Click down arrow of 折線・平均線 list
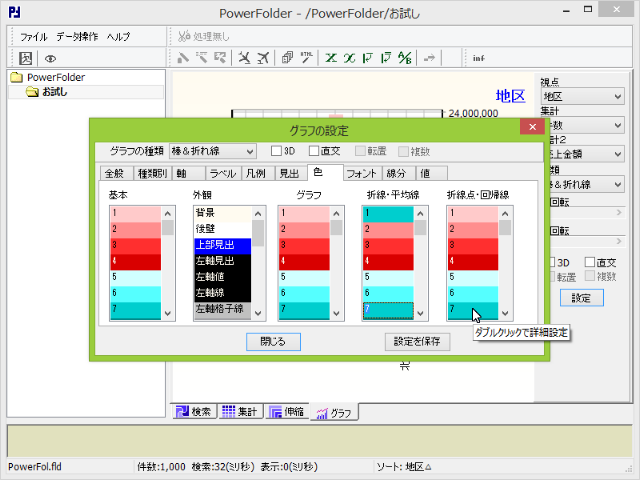The image size is (640, 480). [x=420, y=313]
